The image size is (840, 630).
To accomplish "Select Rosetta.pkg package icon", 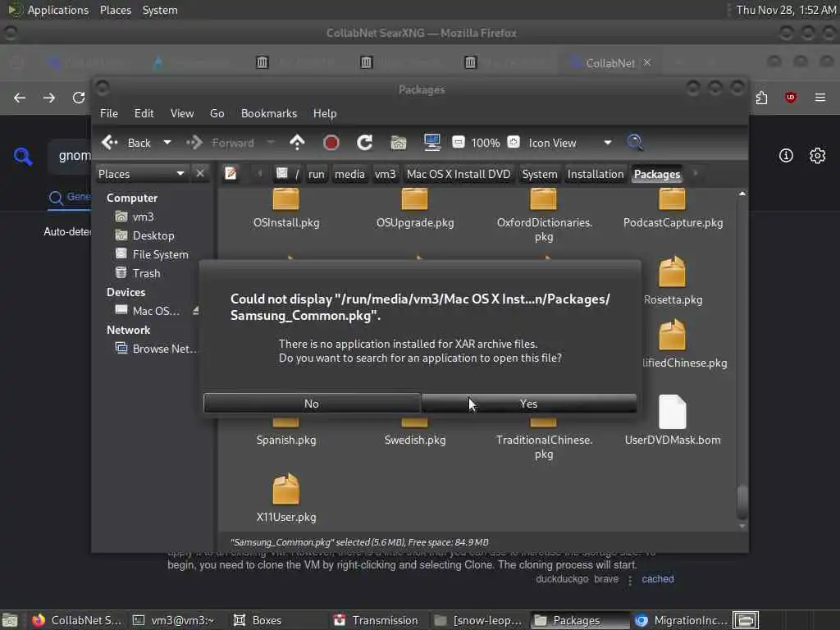I will pyautogui.click(x=673, y=272).
